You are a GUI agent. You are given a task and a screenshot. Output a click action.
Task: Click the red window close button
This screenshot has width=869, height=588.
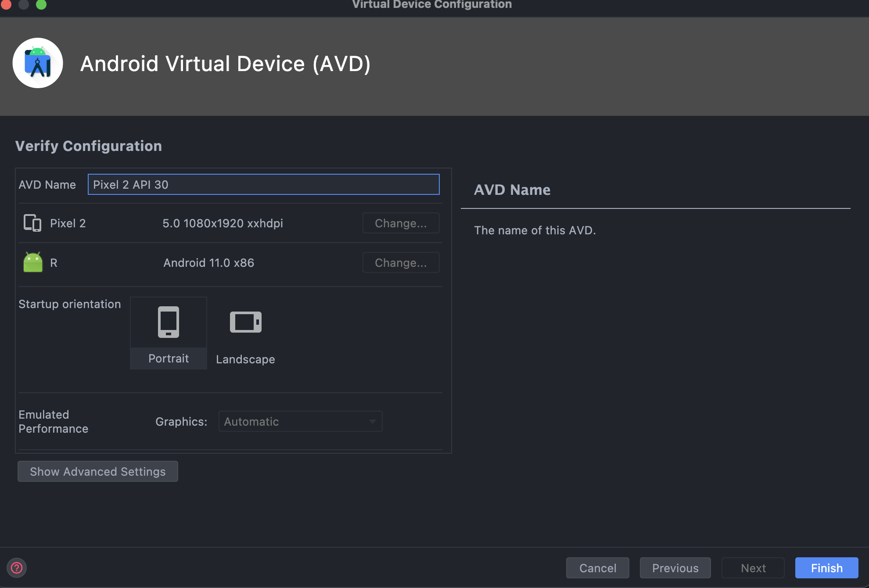coord(6,4)
